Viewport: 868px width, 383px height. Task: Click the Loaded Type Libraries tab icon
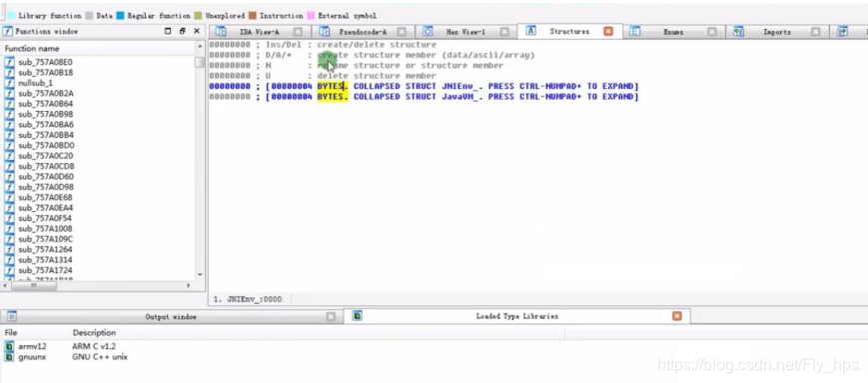[x=358, y=316]
